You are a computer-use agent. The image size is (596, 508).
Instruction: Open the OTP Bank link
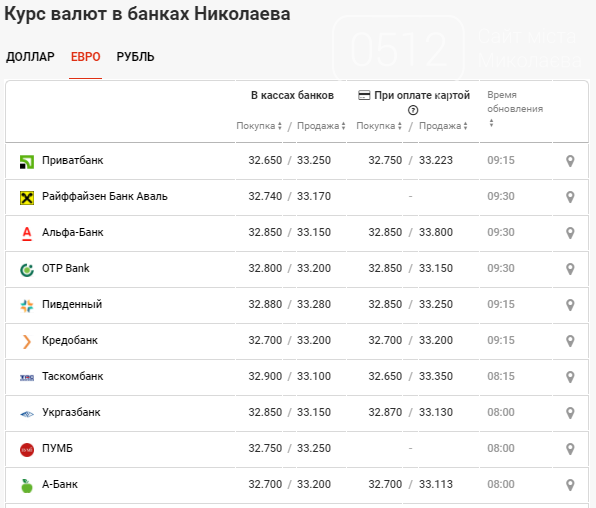66,268
